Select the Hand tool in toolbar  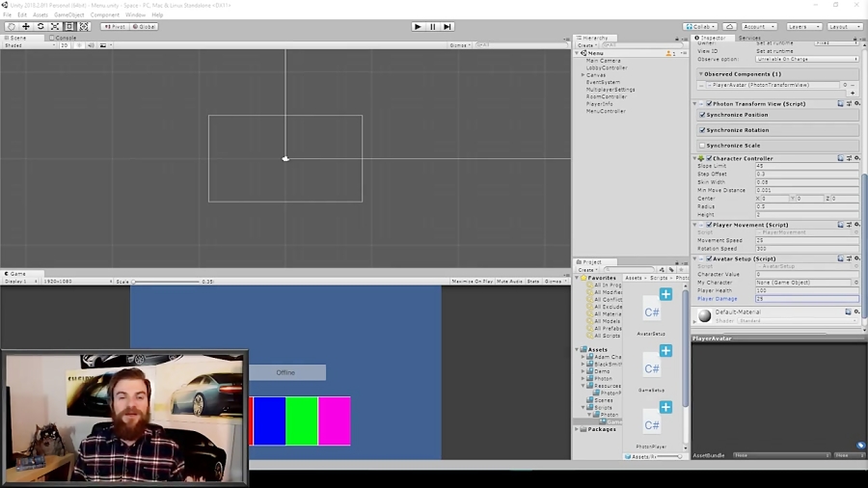click(11, 27)
